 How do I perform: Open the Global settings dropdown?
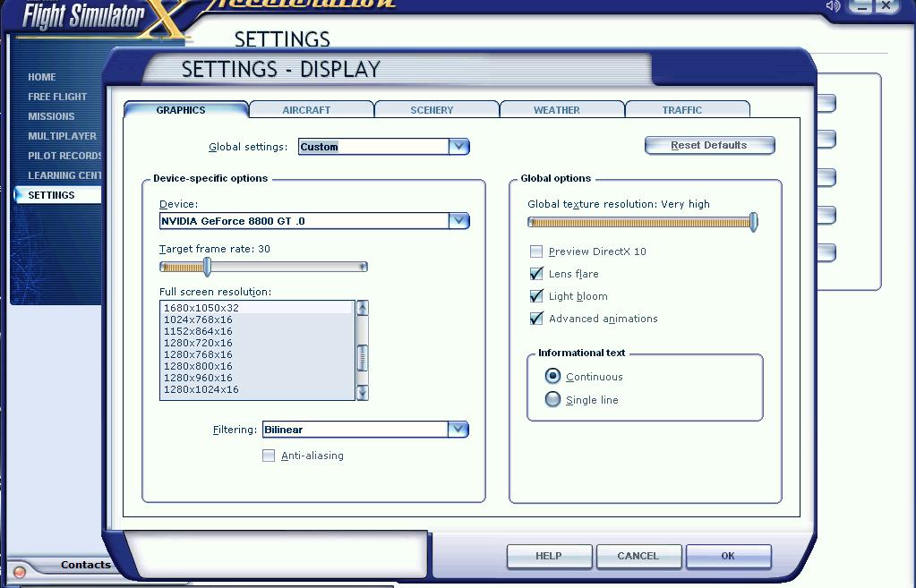click(458, 147)
